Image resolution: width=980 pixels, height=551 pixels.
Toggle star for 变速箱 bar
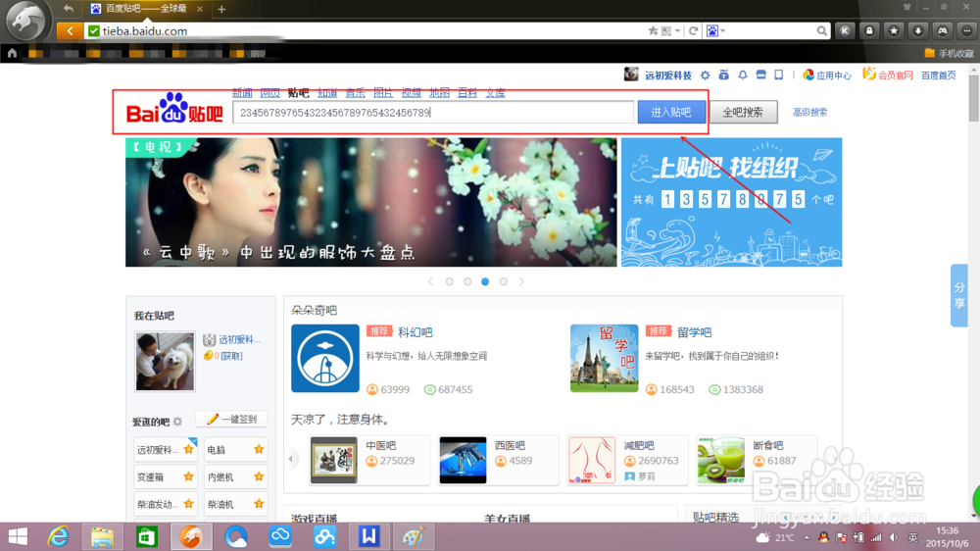[x=188, y=476]
